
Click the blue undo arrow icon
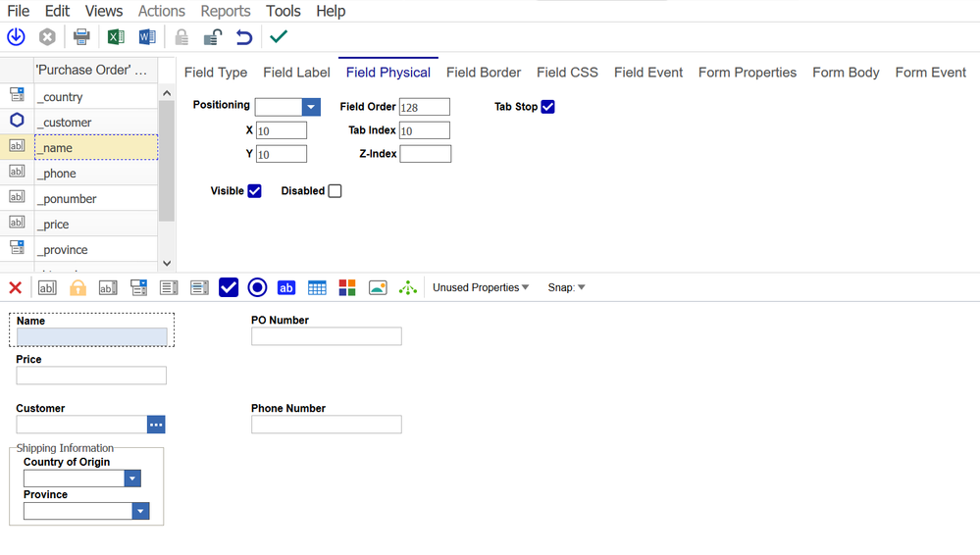[243, 37]
